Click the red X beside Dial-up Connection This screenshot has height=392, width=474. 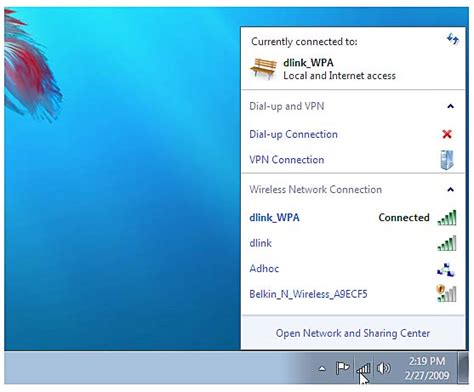click(447, 134)
